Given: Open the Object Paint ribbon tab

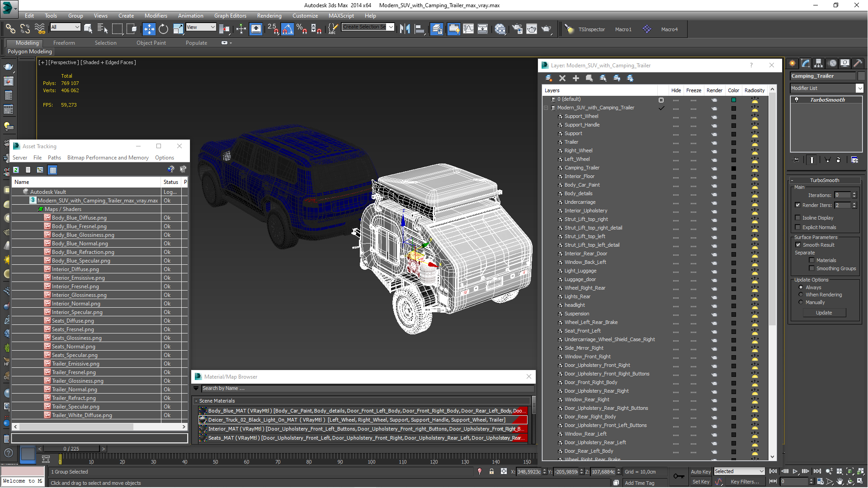Looking at the screenshot, I should [x=151, y=43].
